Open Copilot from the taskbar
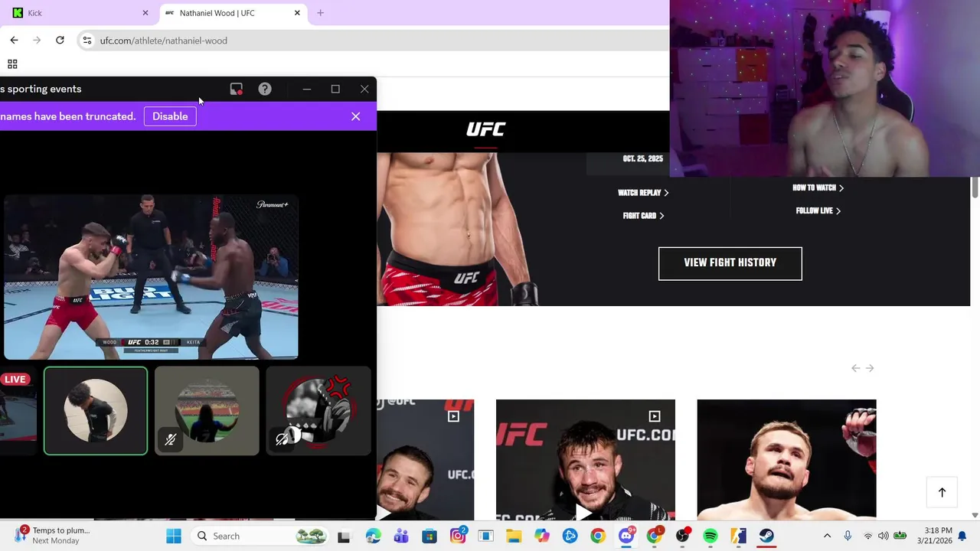Image resolution: width=980 pixels, height=551 pixels. 542,536
